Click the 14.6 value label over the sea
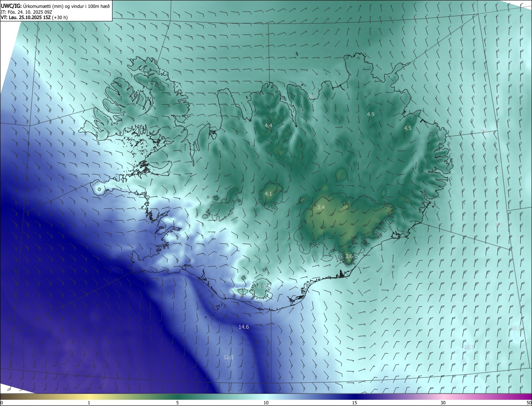532x406 pixels. tap(244, 327)
